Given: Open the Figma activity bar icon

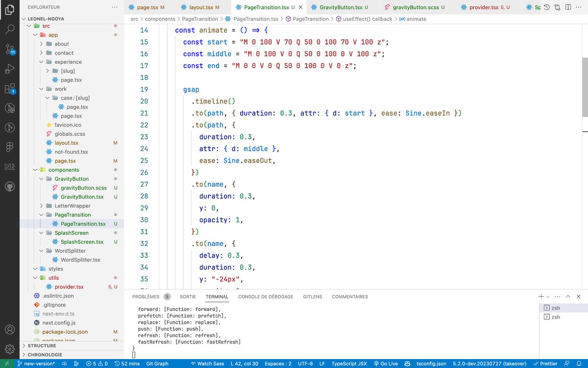Looking at the screenshot, I should point(10,147).
